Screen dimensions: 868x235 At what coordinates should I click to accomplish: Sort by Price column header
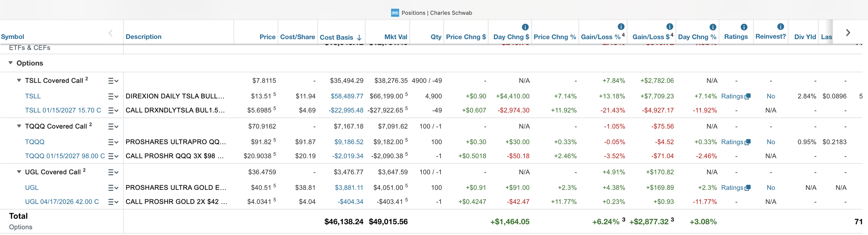point(267,37)
